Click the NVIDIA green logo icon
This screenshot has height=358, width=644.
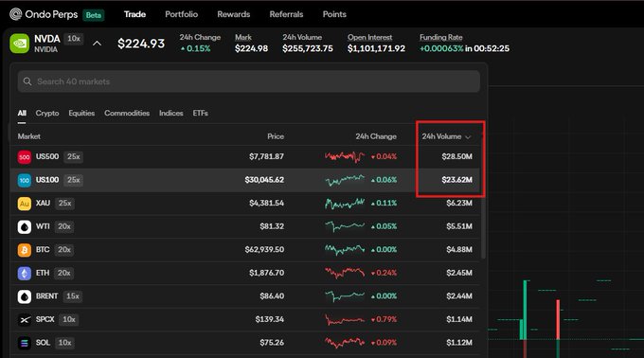coord(20,44)
